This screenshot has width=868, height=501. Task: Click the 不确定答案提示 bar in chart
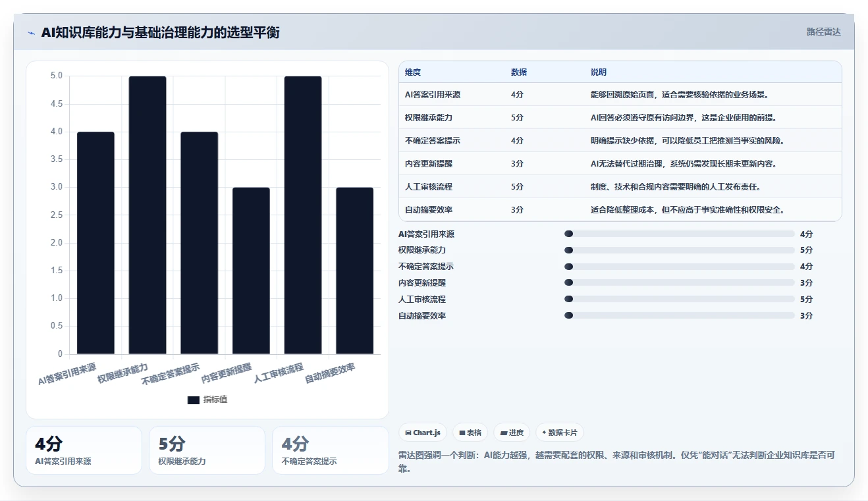pyautogui.click(x=200, y=243)
